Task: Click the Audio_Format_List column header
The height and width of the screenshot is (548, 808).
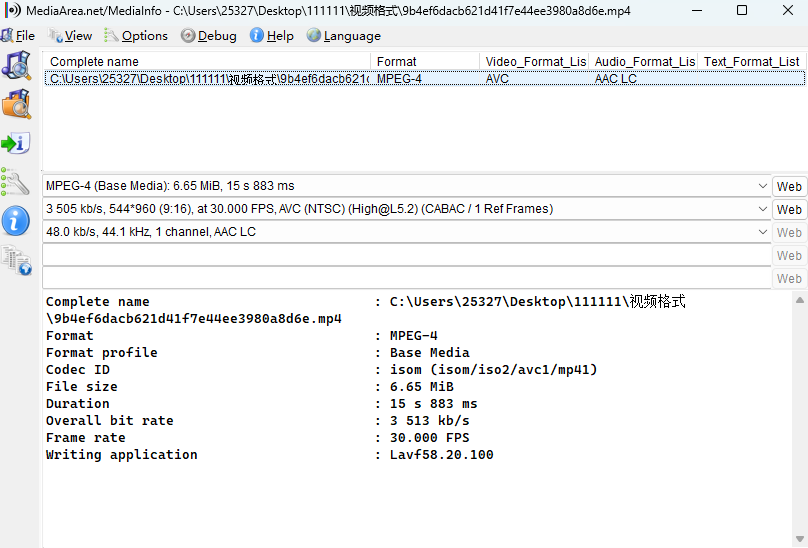Action: point(644,61)
